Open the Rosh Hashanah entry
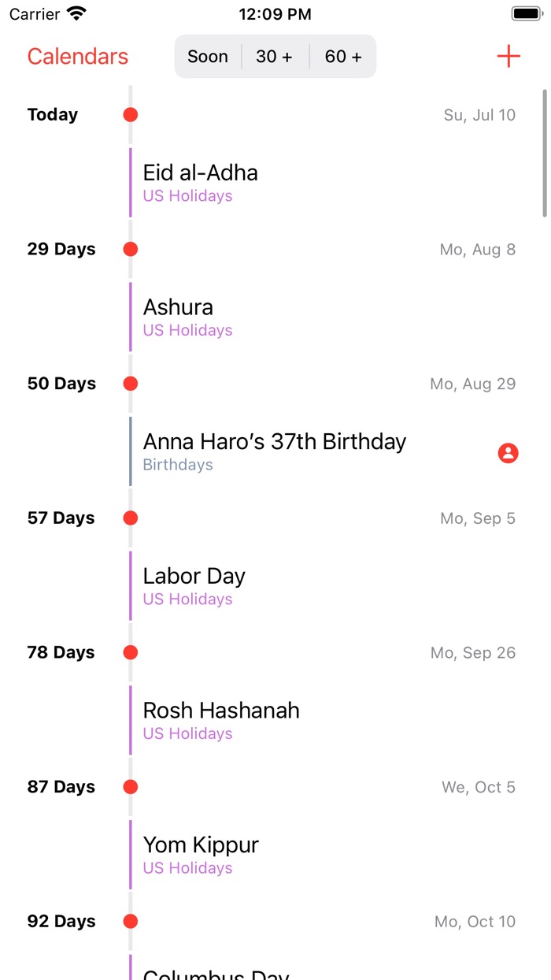The height and width of the screenshot is (980, 551). [221, 710]
